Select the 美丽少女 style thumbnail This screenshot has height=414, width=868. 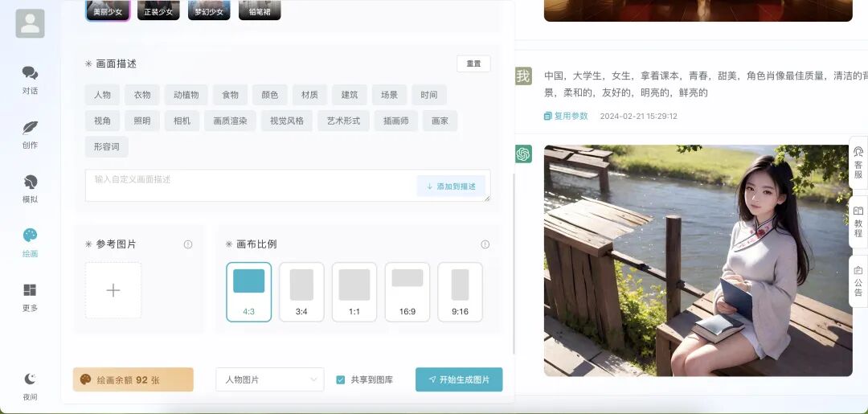coord(108,10)
